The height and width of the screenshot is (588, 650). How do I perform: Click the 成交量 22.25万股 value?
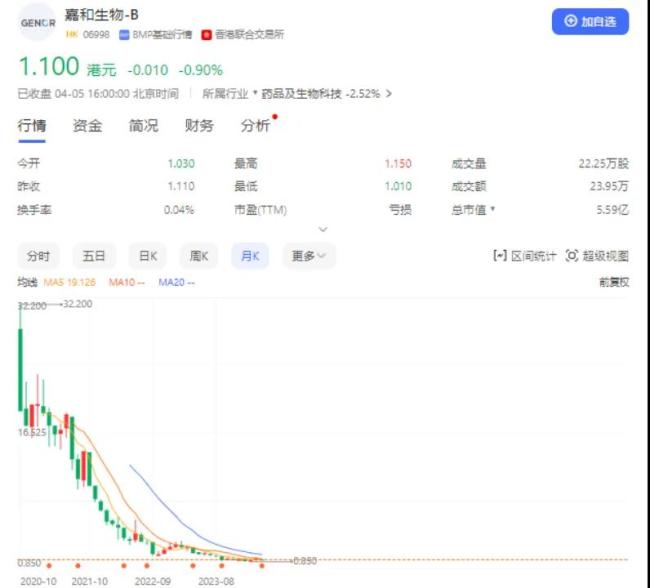coord(604,163)
